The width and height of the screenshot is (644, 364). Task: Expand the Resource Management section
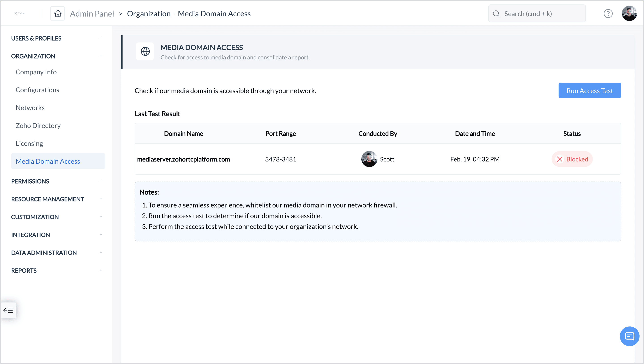pos(101,199)
